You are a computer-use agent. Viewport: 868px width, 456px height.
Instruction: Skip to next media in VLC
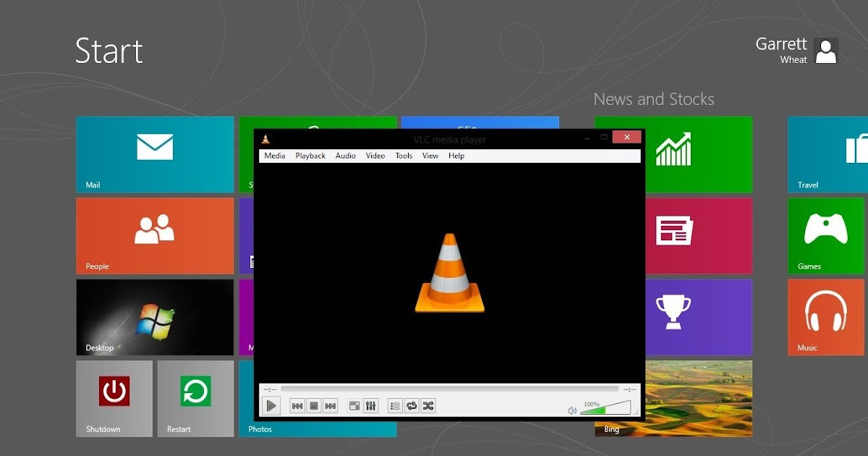pos(330,406)
